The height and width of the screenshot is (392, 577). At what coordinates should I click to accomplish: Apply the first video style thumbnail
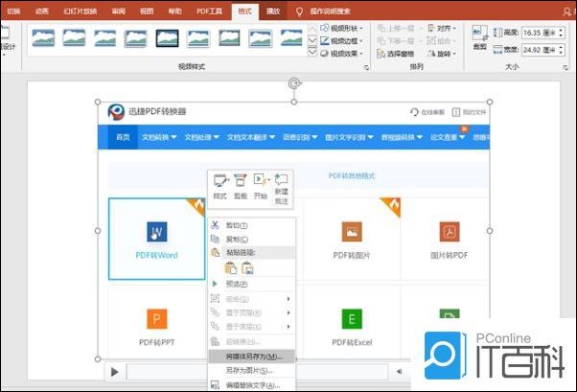pyautogui.click(x=43, y=38)
